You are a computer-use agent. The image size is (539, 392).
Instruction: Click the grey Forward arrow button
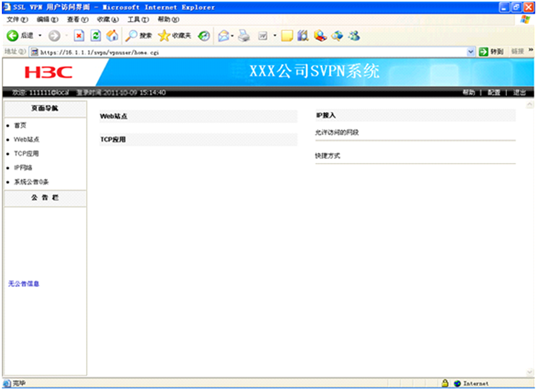pyautogui.click(x=54, y=35)
